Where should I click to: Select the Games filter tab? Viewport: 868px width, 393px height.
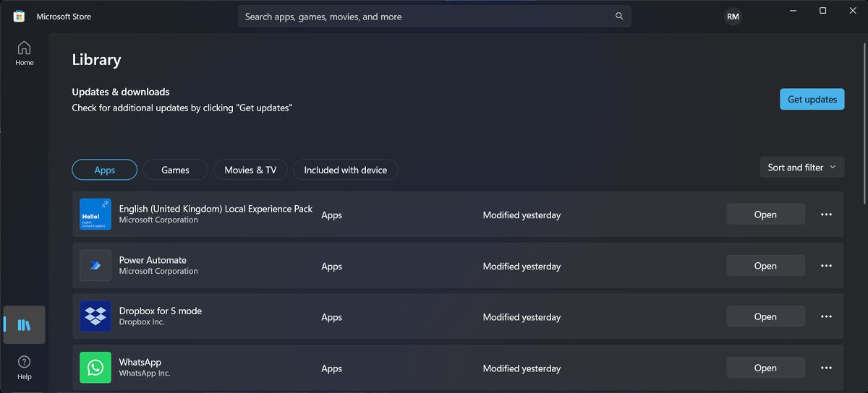[175, 170]
